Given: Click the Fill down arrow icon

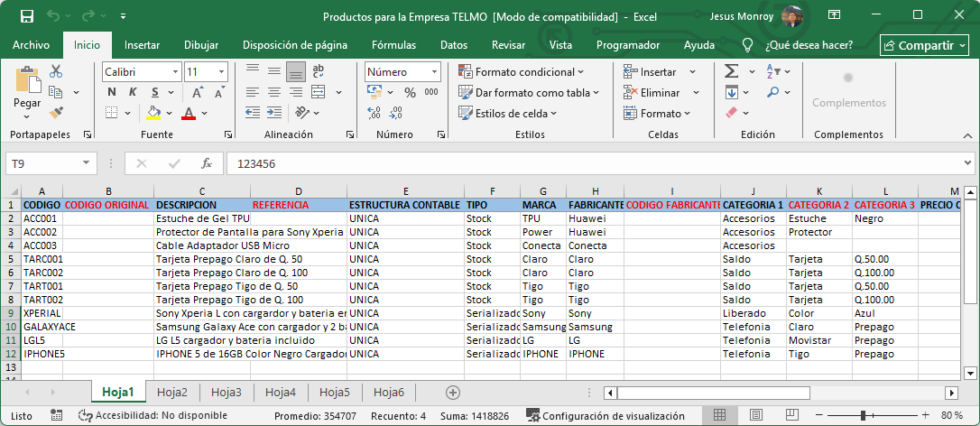Looking at the screenshot, I should tap(732, 93).
